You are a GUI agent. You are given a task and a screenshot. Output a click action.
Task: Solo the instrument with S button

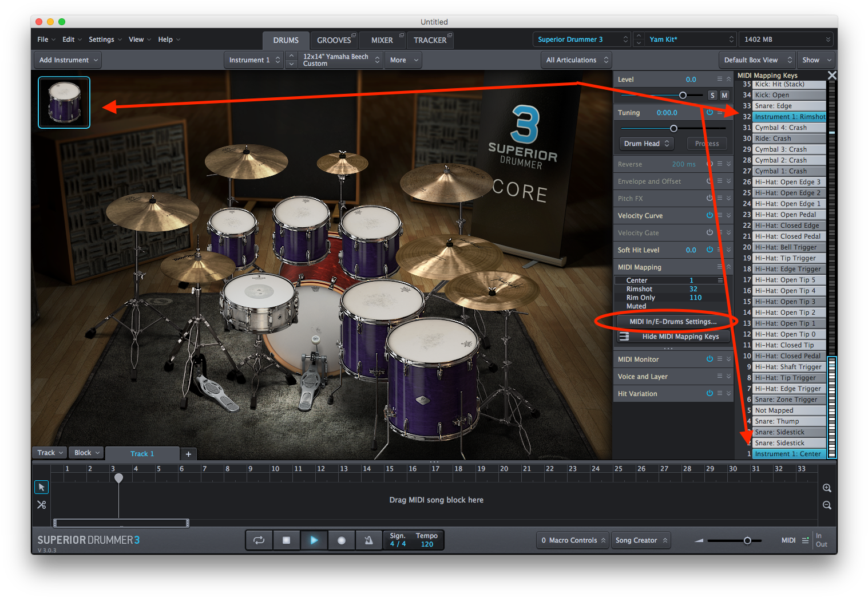point(712,96)
